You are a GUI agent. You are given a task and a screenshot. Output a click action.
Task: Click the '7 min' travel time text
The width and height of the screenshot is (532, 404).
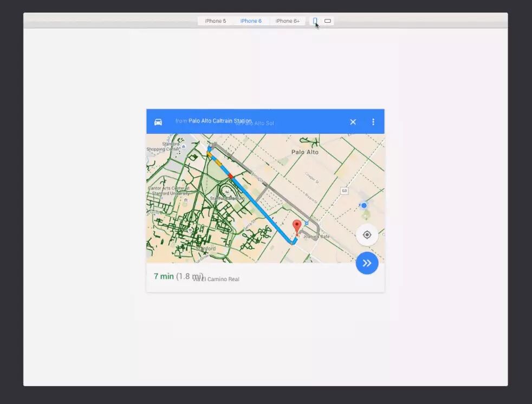[x=164, y=276]
